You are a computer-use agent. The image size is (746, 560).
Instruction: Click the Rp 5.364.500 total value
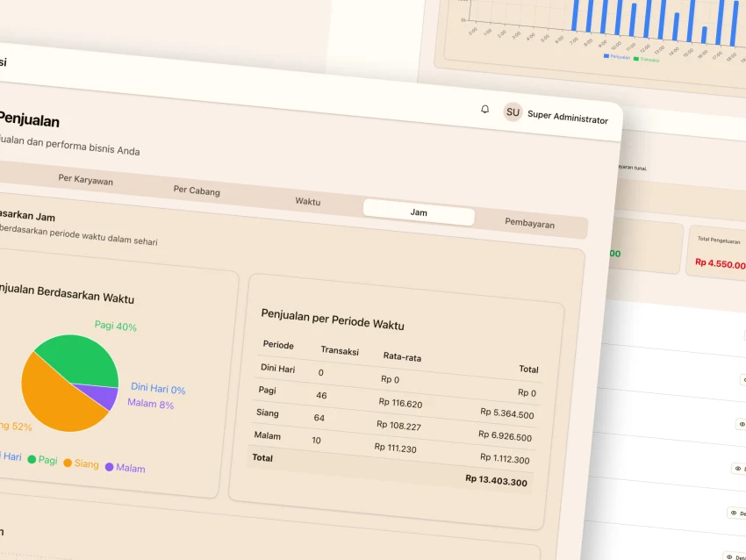(x=507, y=413)
